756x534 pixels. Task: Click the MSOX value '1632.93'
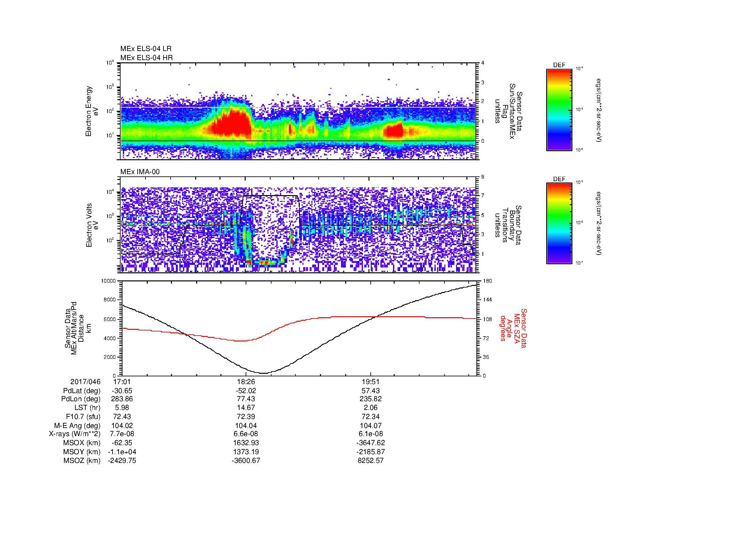point(246,443)
